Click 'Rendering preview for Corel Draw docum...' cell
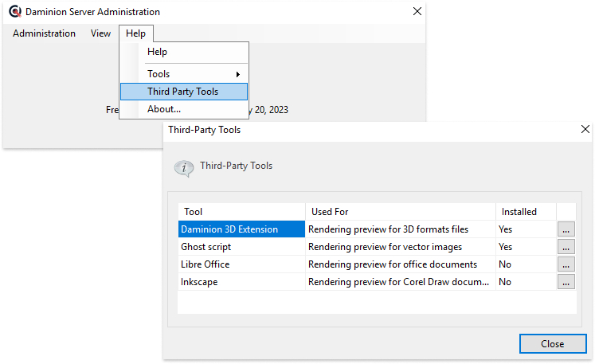This screenshot has width=595, height=364. coord(401,282)
